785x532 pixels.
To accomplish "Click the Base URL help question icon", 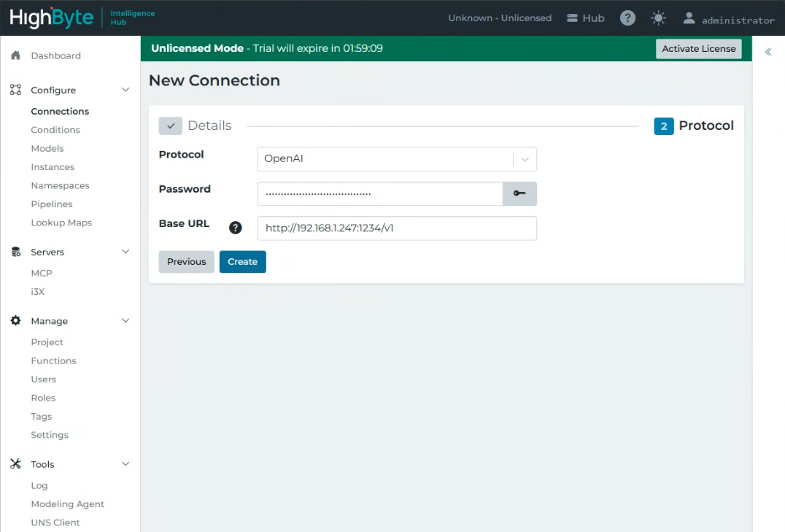I will (x=236, y=228).
